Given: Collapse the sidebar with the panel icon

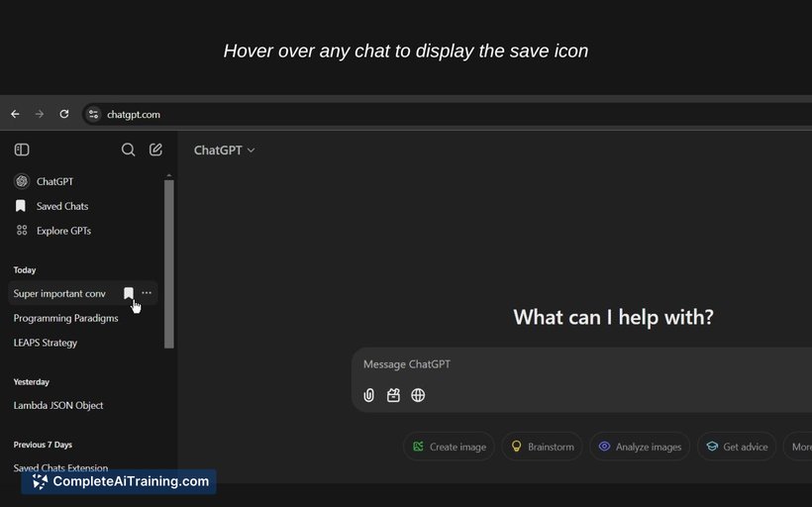Looking at the screenshot, I should [x=22, y=150].
